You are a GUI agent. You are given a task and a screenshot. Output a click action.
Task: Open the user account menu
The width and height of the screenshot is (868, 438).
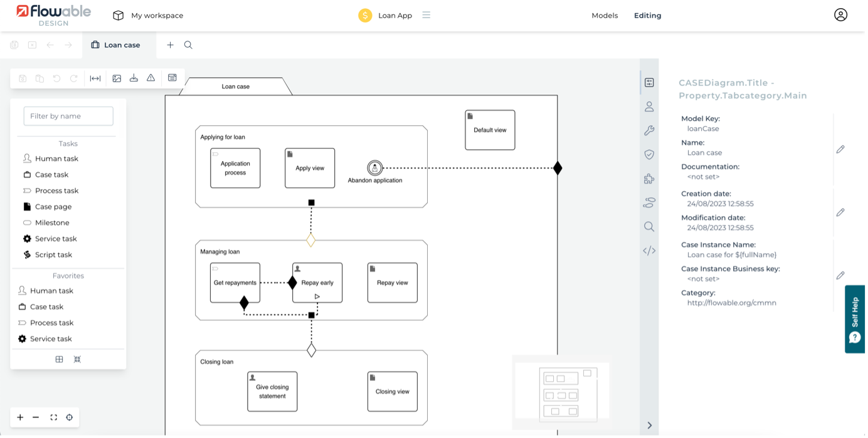840,15
